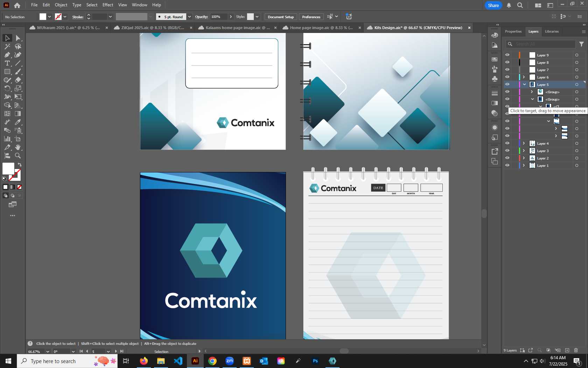Switch to the Properties panel tab
Image resolution: width=588 pixels, height=368 pixels.
[x=513, y=32]
